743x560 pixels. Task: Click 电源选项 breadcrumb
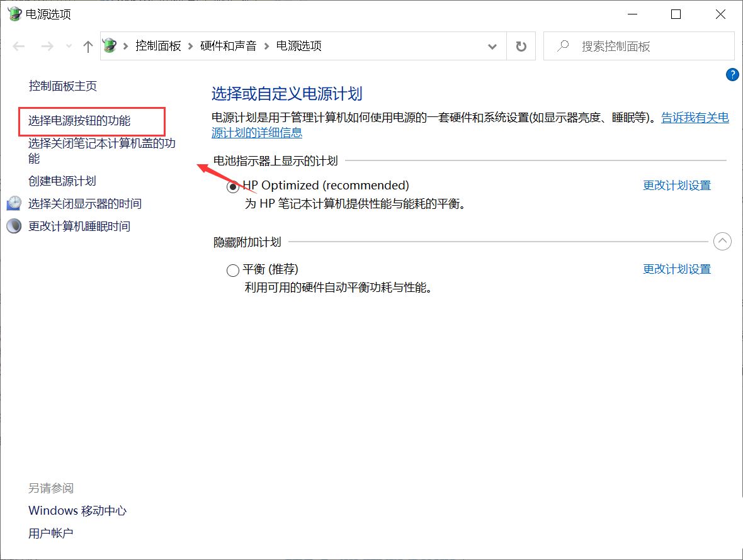pos(298,46)
